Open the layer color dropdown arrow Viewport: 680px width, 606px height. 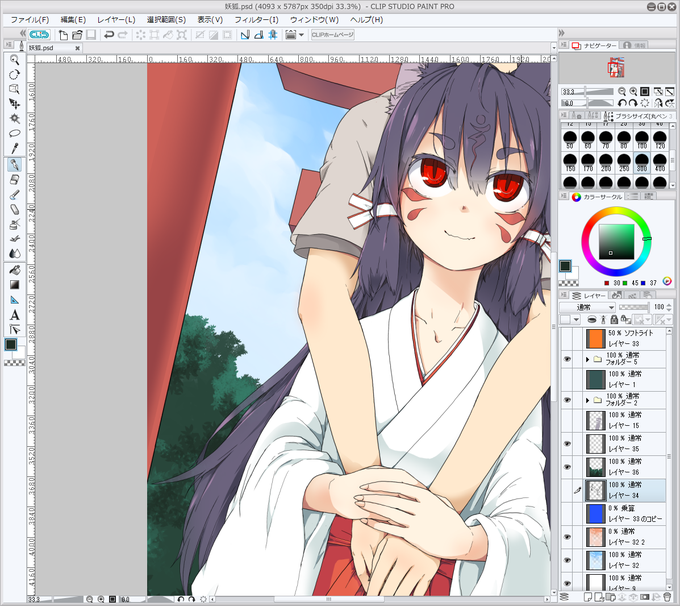(x=576, y=320)
